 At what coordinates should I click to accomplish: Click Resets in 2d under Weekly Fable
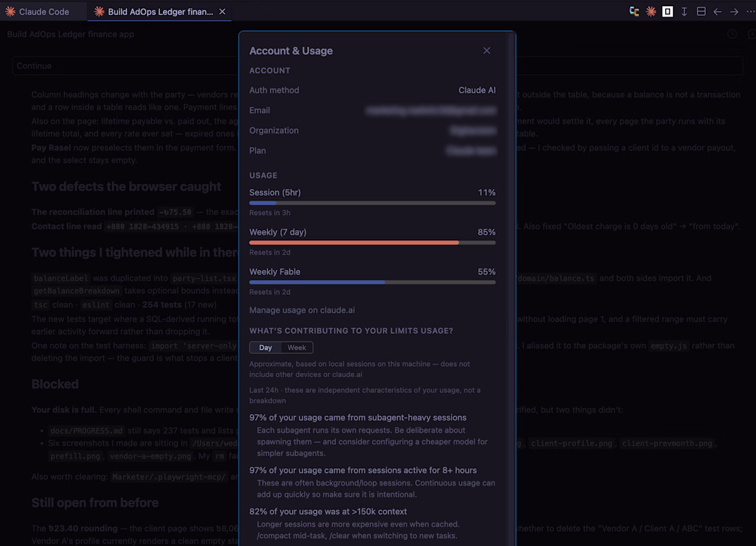tap(269, 292)
